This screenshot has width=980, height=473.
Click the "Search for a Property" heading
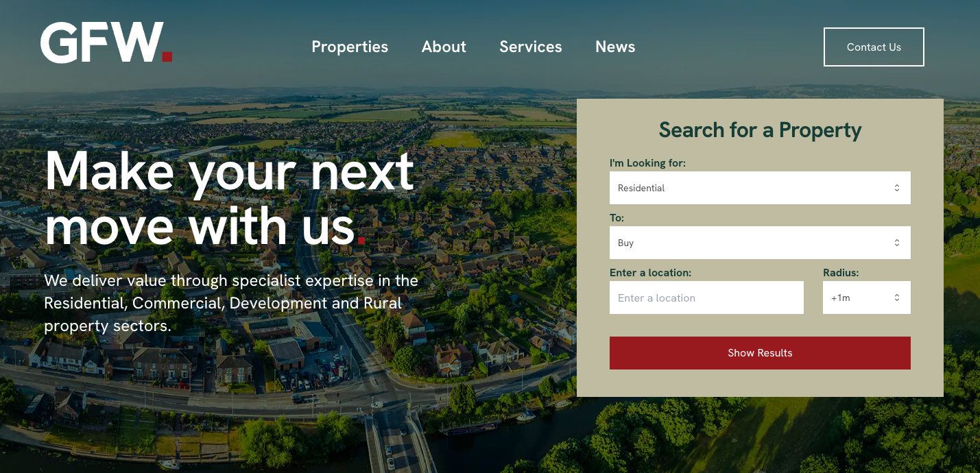pyautogui.click(x=760, y=130)
